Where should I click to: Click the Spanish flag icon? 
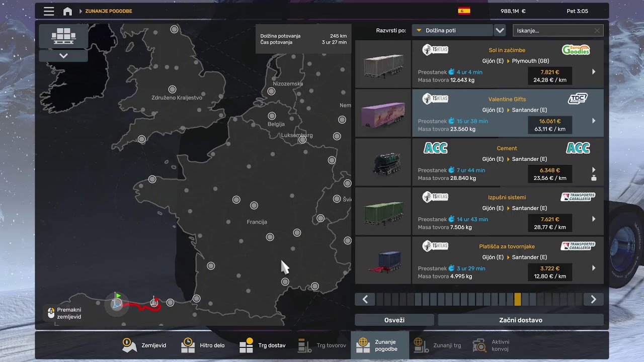464,11
